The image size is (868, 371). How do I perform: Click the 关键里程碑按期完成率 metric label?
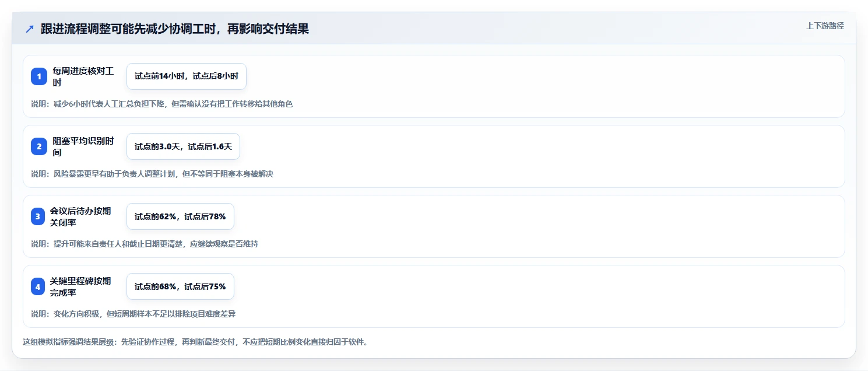(x=80, y=286)
